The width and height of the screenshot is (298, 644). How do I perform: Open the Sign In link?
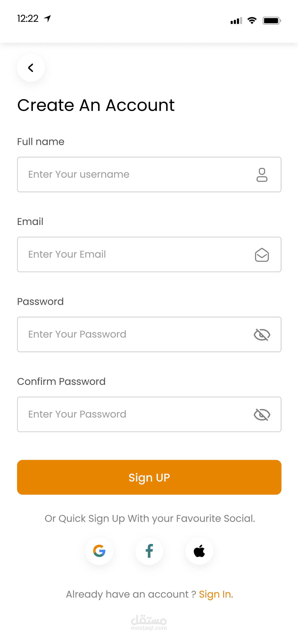pyautogui.click(x=215, y=594)
